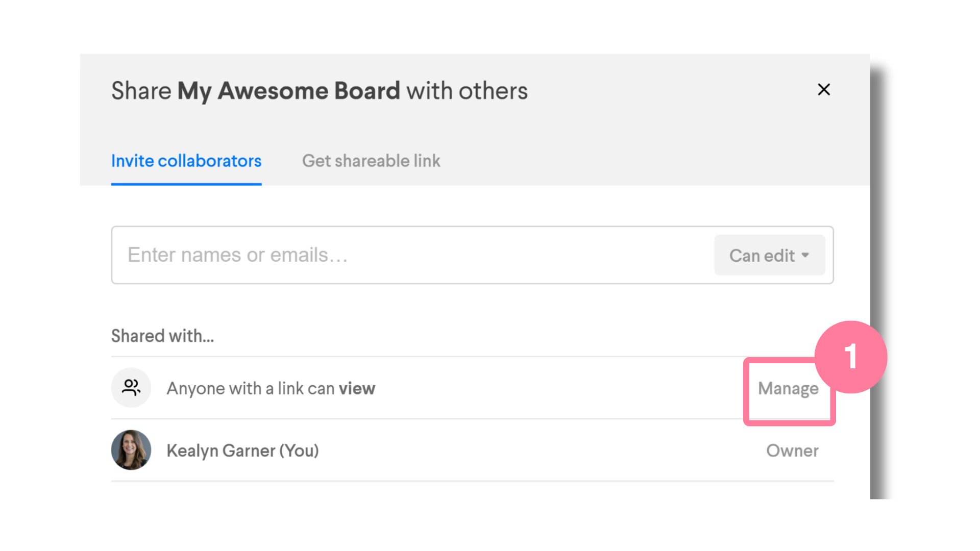Click the with others title text
This screenshot has width=980, height=551.
coord(467,91)
